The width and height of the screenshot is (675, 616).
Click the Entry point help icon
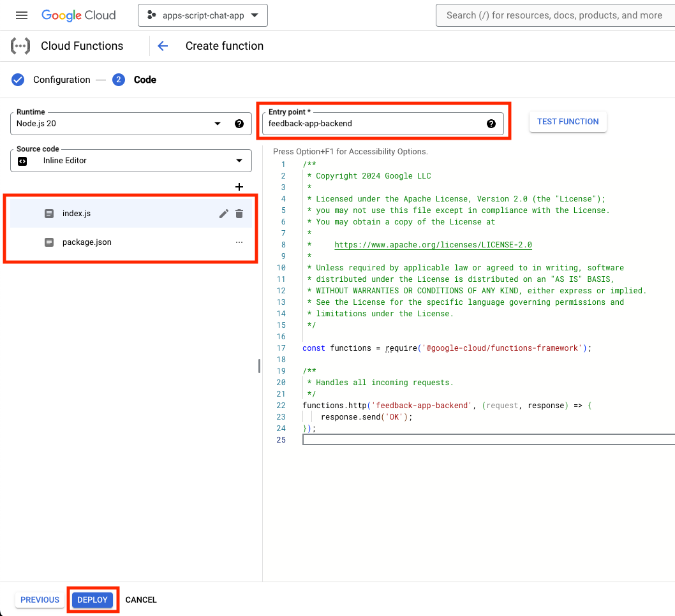click(x=491, y=124)
